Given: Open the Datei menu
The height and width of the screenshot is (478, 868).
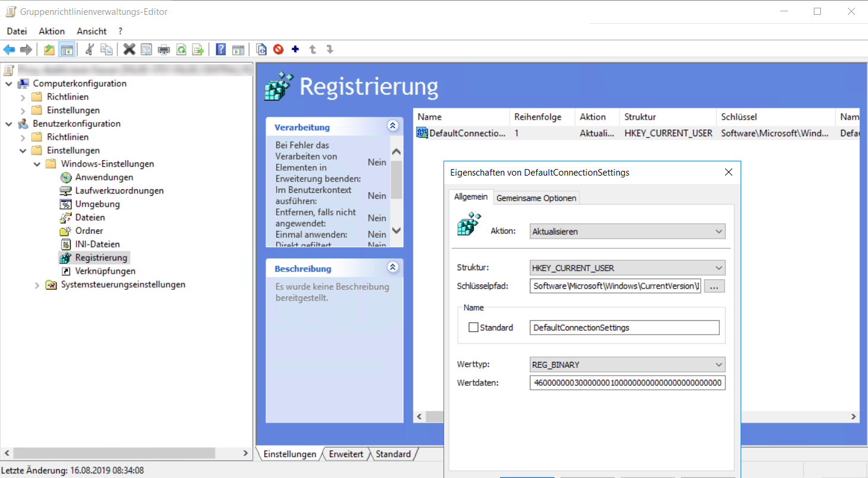Looking at the screenshot, I should coord(17,31).
